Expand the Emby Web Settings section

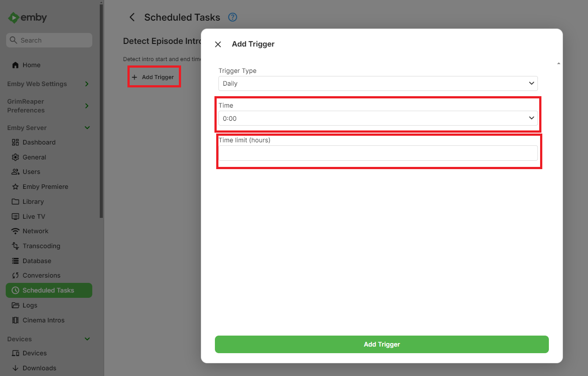pyautogui.click(x=87, y=84)
